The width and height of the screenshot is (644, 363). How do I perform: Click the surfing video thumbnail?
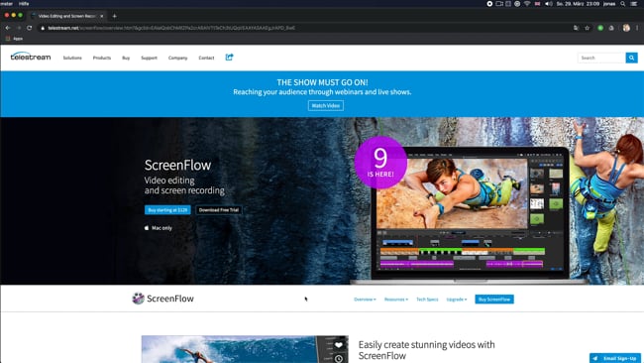245,349
